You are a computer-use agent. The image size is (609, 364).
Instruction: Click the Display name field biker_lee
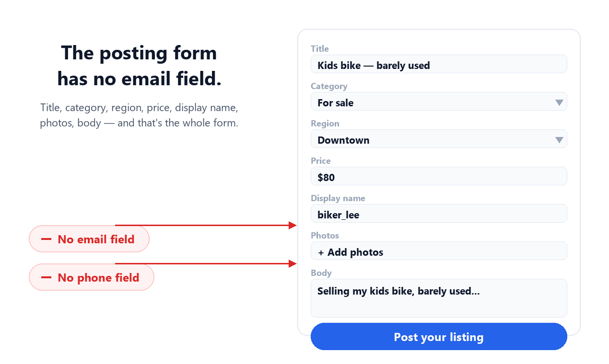pyautogui.click(x=439, y=214)
